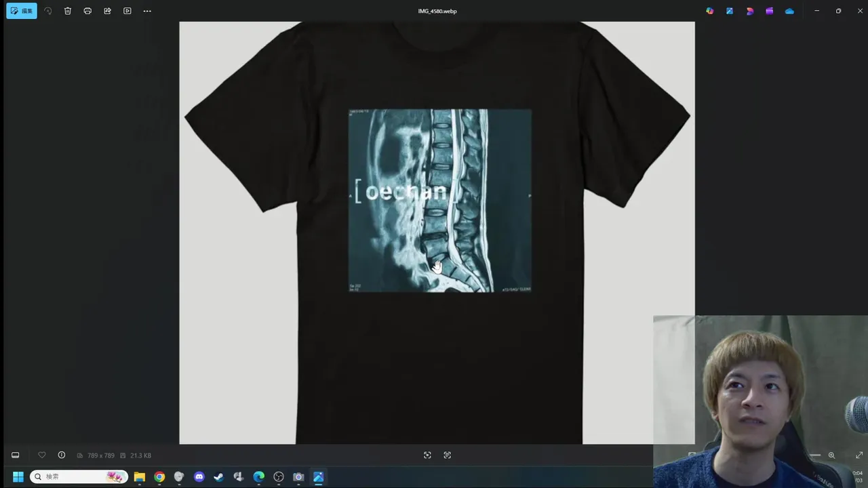Open Google Chrome from taskbar
Viewport: 868px width, 488px height.
[x=159, y=477]
